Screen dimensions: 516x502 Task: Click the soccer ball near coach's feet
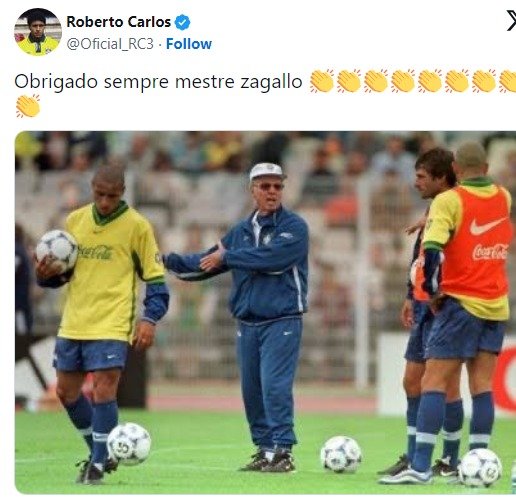tap(341, 454)
